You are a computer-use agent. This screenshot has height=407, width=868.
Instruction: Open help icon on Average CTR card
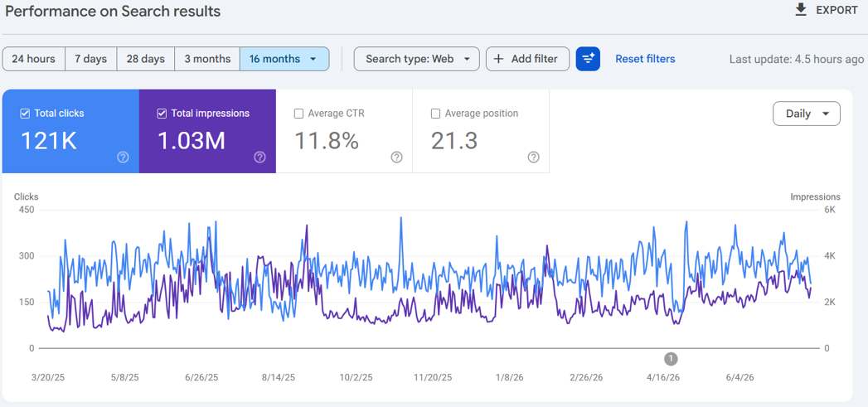pos(396,157)
